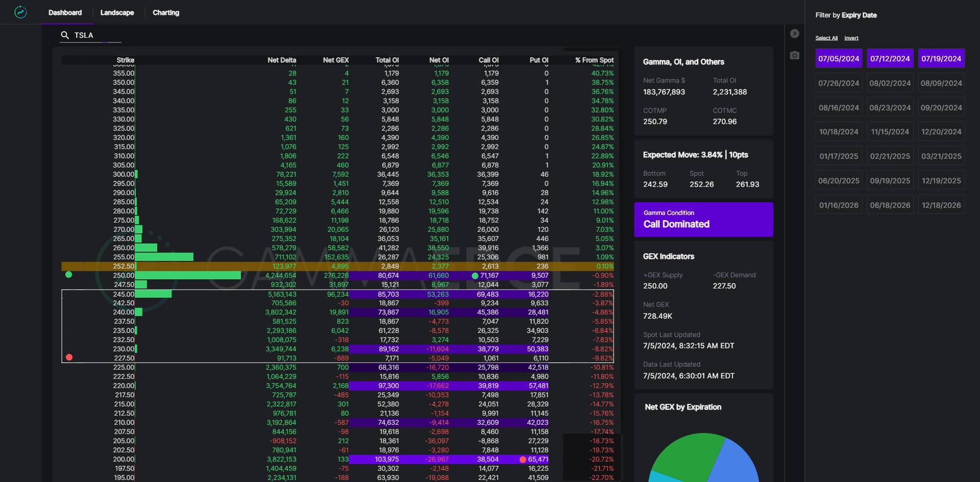Select the 12/20/2024 expiry filter
Screen dimensions: 980x482
pos(941,132)
